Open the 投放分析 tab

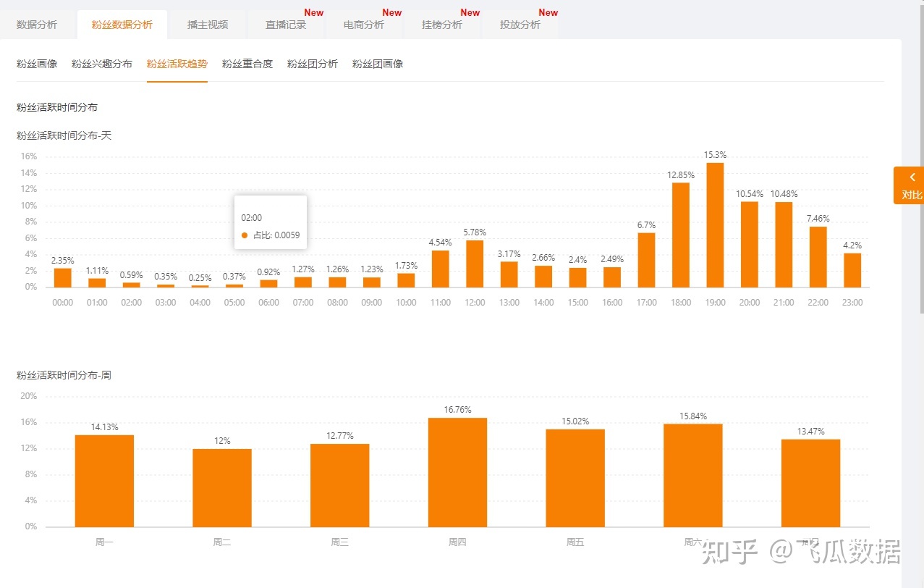tap(520, 25)
